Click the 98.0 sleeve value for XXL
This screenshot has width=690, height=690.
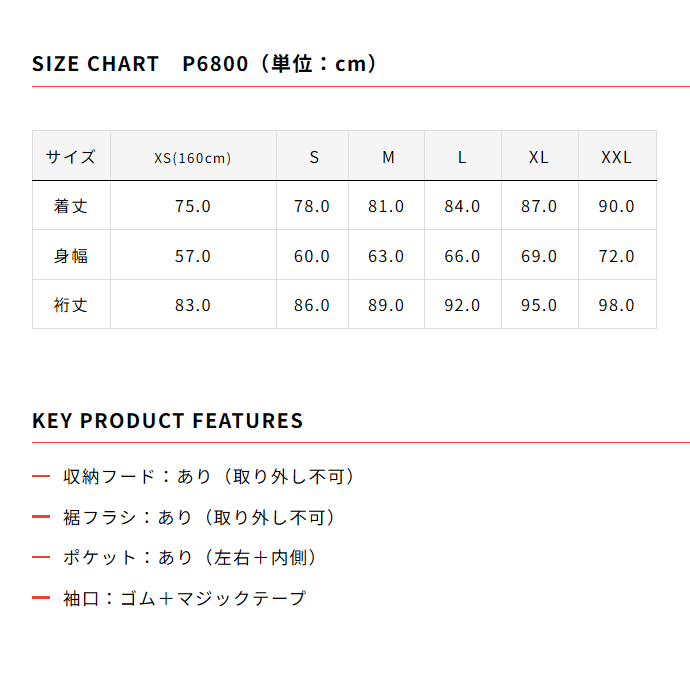[x=617, y=305]
